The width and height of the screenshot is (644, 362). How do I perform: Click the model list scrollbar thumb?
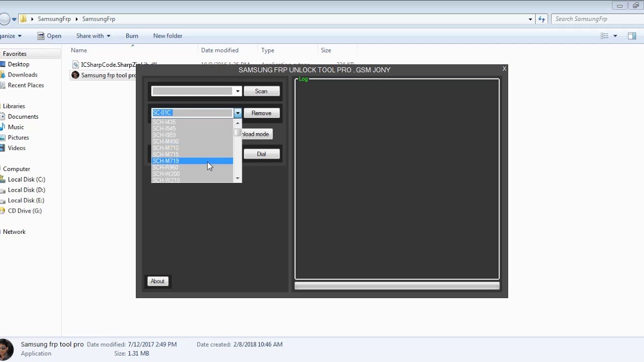237,133
